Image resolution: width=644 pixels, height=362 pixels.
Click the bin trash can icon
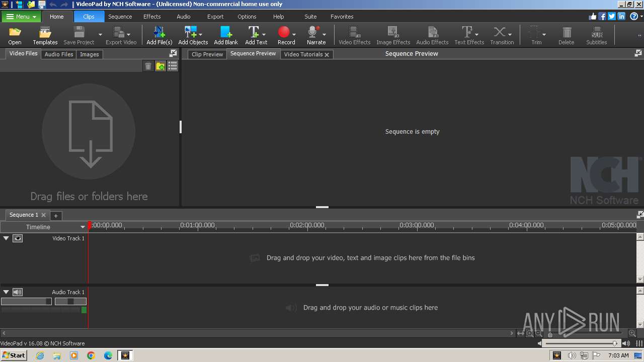coord(148,66)
